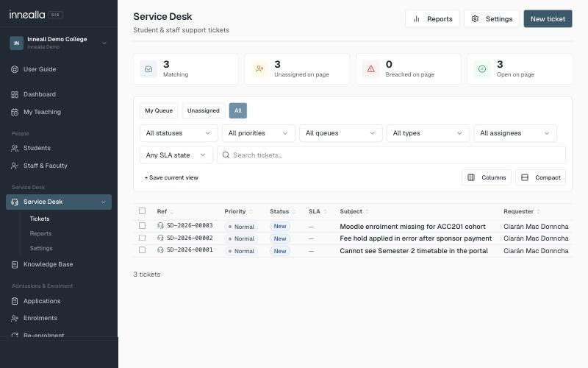The width and height of the screenshot is (588, 368).
Task: Open the Any SLA state dropdown
Action: tap(176, 155)
